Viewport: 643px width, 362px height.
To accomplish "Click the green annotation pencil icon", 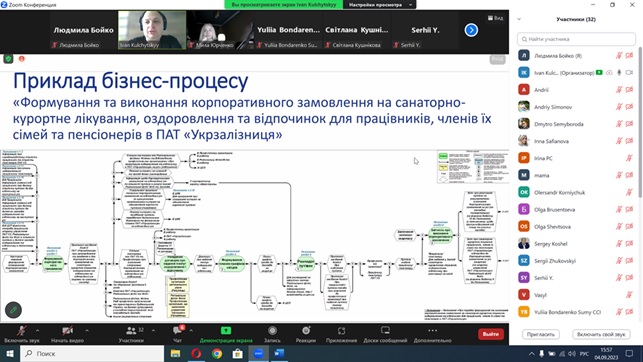I will [13, 310].
